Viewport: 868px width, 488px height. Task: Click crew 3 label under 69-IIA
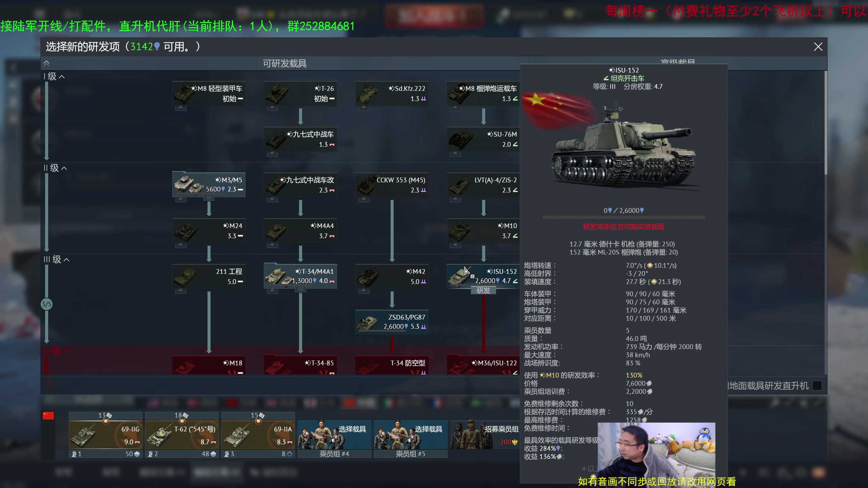point(230,454)
